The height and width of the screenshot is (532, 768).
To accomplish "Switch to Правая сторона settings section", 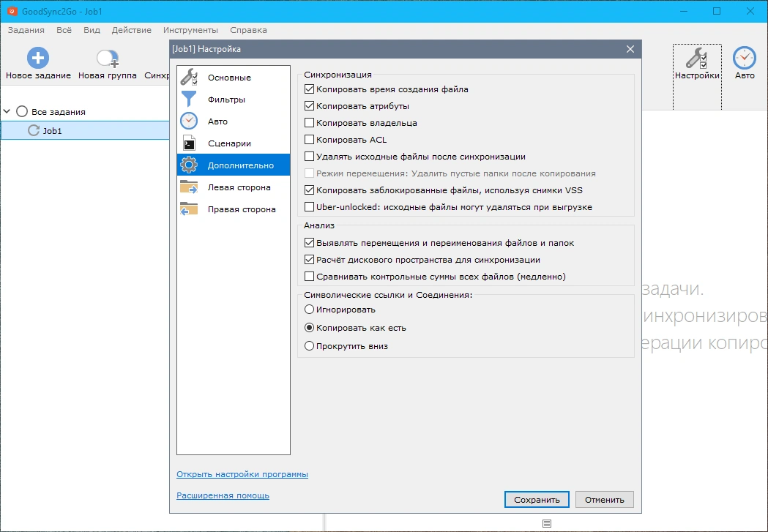I will point(234,209).
